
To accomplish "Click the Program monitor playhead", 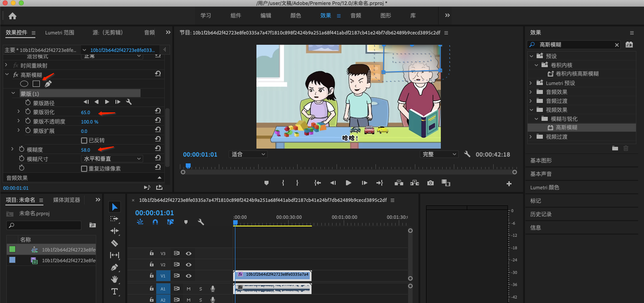I will 188,166.
